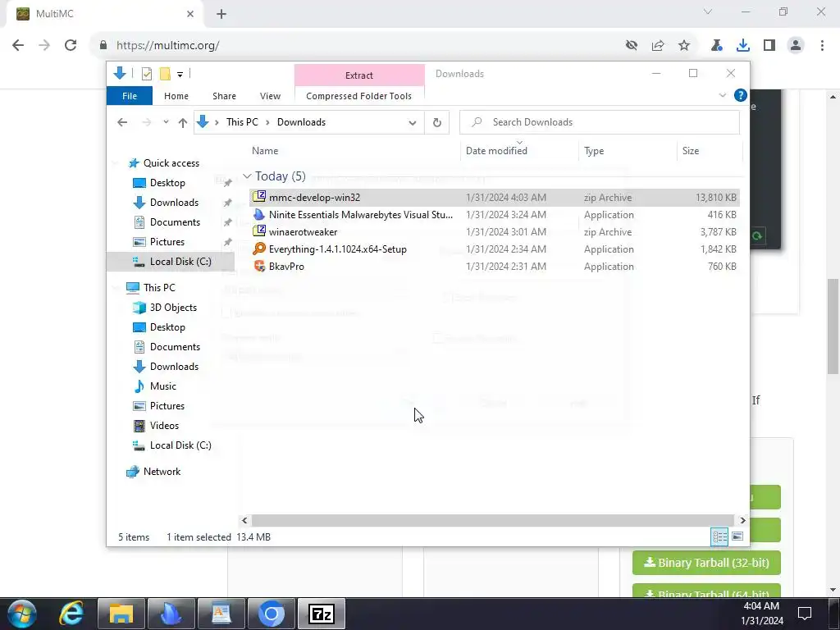Open Chrome side panel icon
This screenshot has height=630, width=840.
(769, 46)
